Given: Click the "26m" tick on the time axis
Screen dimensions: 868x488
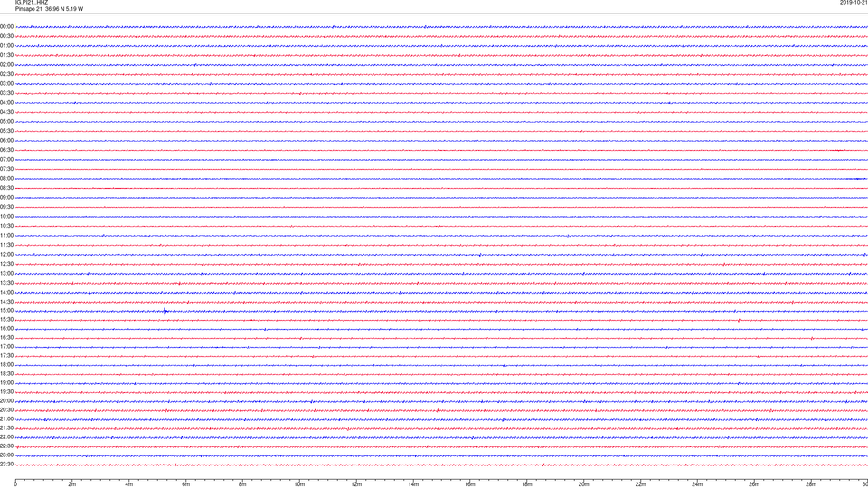Looking at the screenshot, I should click(754, 484).
